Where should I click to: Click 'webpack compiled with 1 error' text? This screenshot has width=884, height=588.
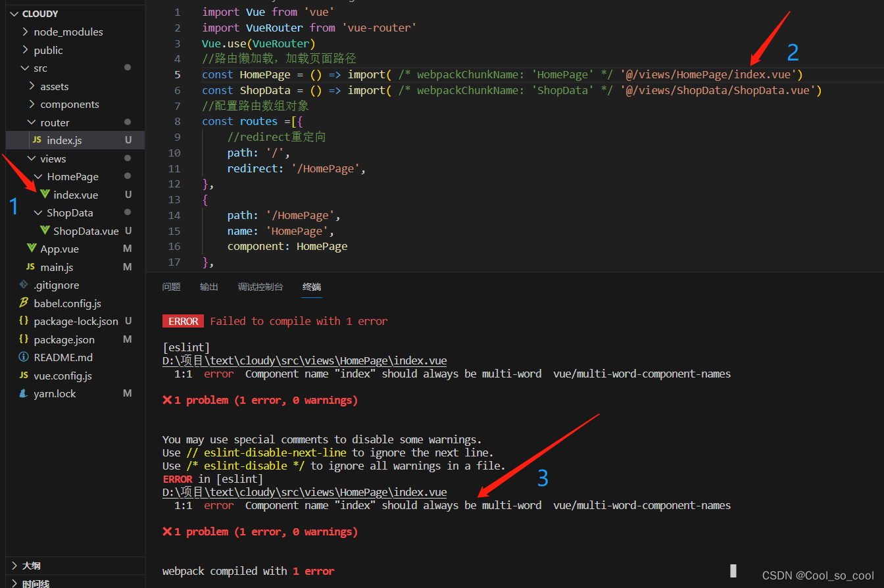click(x=249, y=571)
